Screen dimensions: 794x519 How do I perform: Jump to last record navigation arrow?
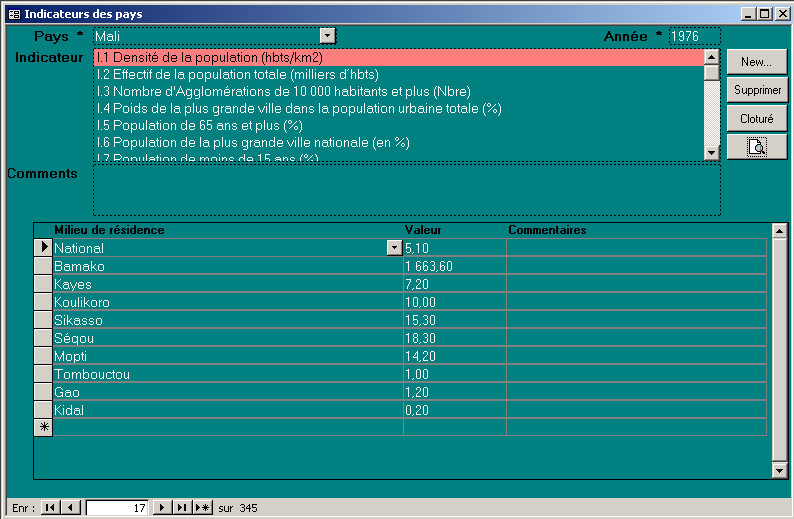(182, 508)
